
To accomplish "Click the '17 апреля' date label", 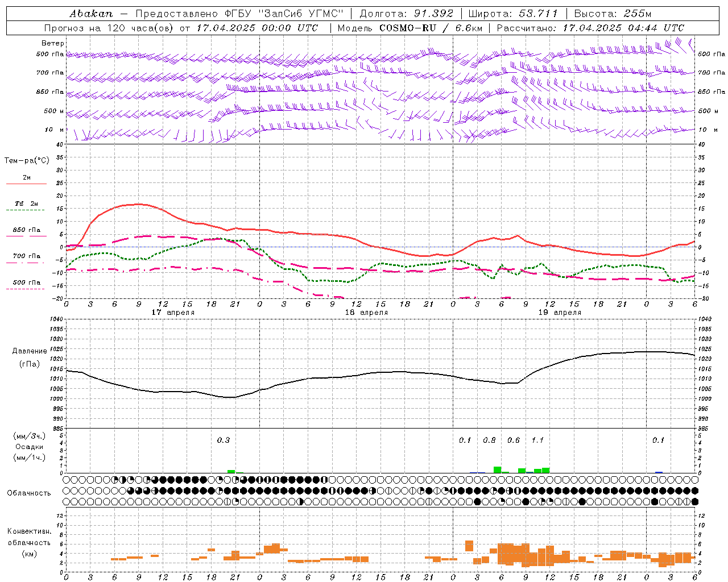I will (173, 313).
